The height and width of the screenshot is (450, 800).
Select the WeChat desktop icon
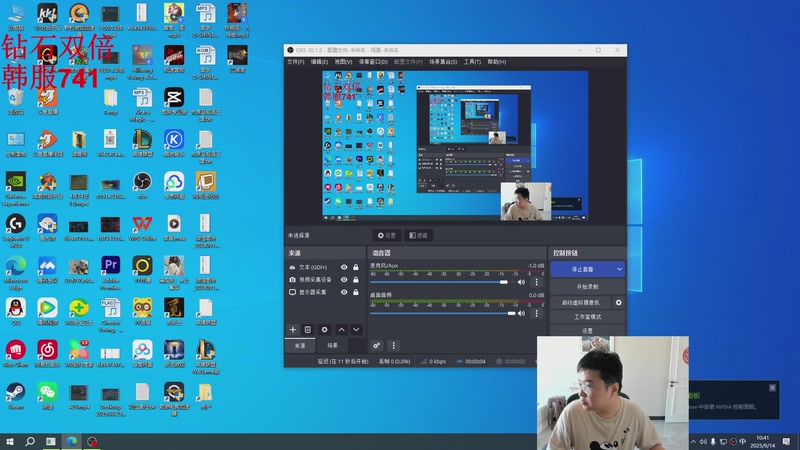click(x=47, y=396)
